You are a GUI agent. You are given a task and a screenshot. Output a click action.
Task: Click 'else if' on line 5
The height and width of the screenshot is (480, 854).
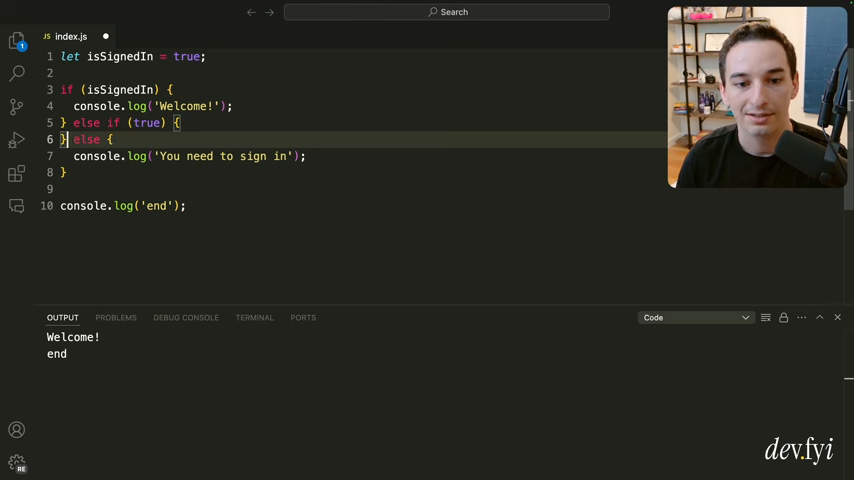coord(96,123)
